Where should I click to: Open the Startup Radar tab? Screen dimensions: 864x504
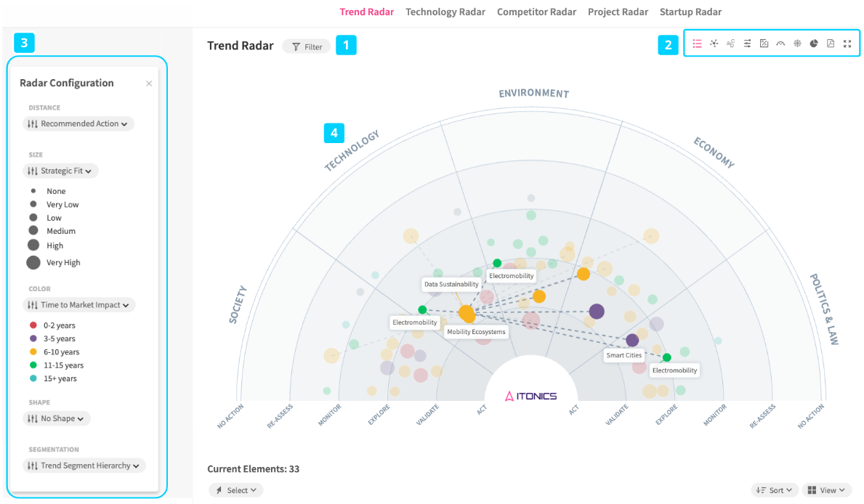pyautogui.click(x=690, y=12)
